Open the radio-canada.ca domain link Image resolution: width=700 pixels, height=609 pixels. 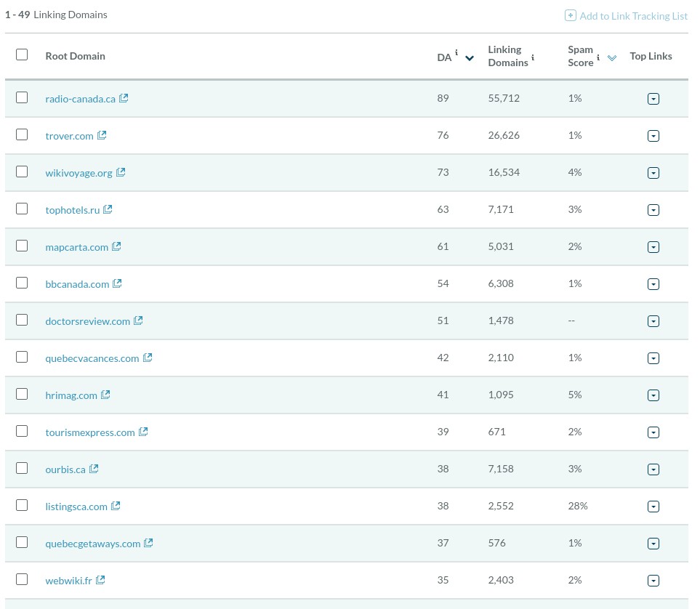pos(81,99)
